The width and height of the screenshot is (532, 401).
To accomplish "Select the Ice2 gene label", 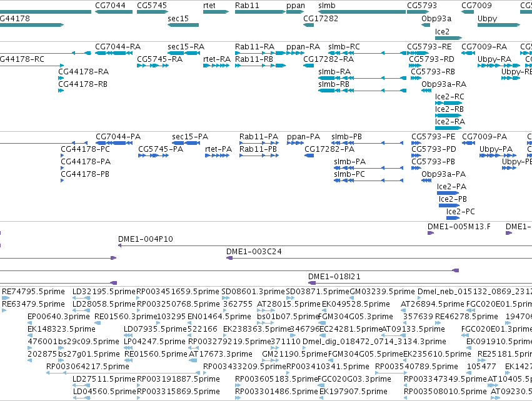I will pos(442,31).
